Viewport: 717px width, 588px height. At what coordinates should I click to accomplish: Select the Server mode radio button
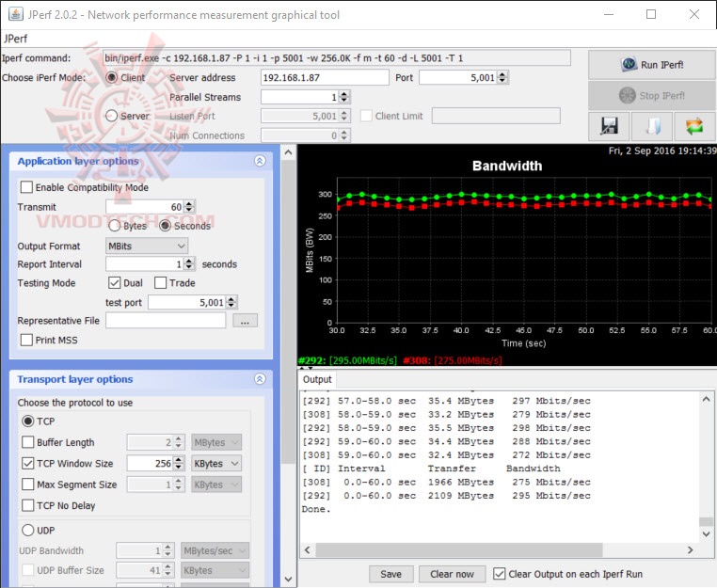(112, 116)
